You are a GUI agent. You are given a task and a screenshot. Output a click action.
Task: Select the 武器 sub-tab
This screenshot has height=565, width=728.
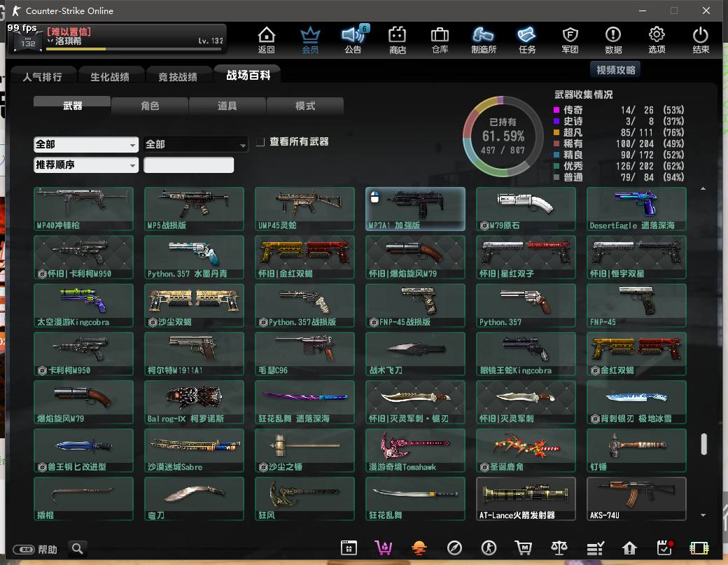(x=72, y=106)
